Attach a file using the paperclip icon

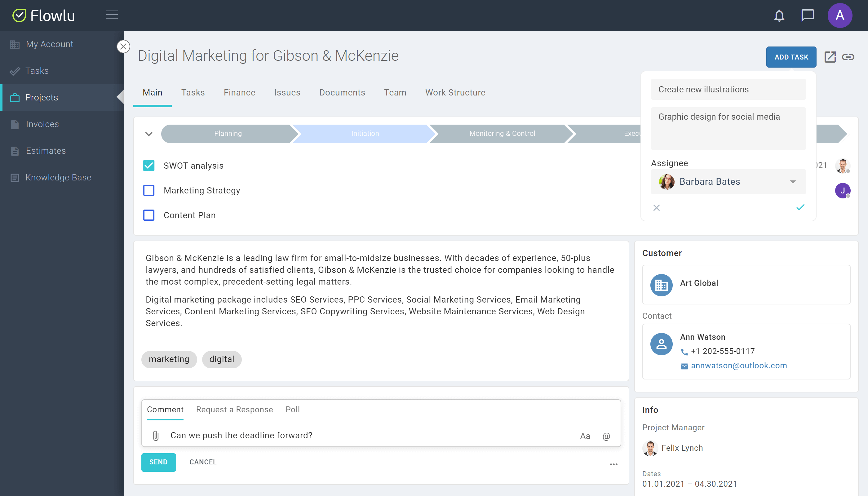coord(156,435)
